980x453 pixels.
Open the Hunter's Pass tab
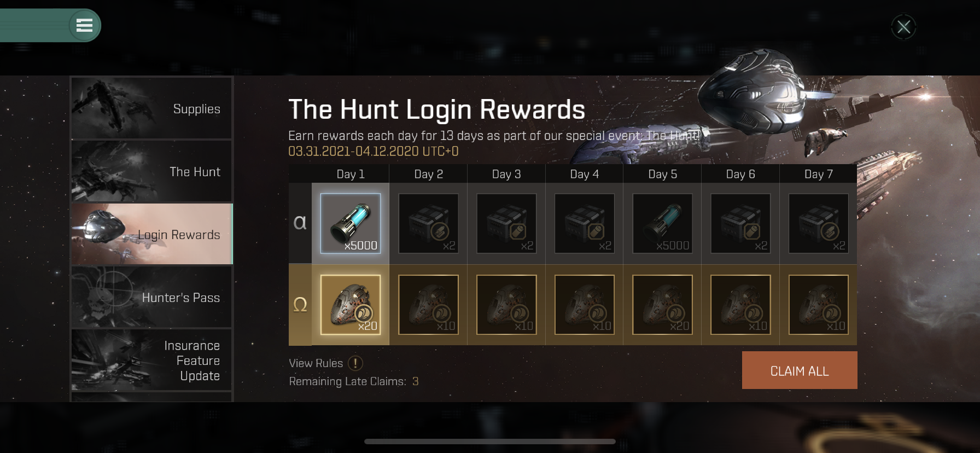pos(151,297)
